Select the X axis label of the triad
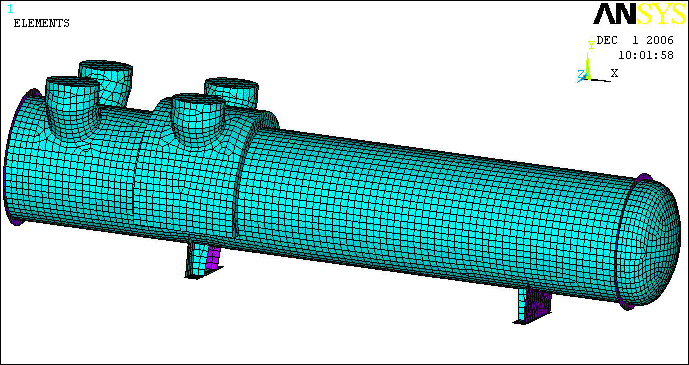Viewport: 689px width, 365px height. click(614, 73)
